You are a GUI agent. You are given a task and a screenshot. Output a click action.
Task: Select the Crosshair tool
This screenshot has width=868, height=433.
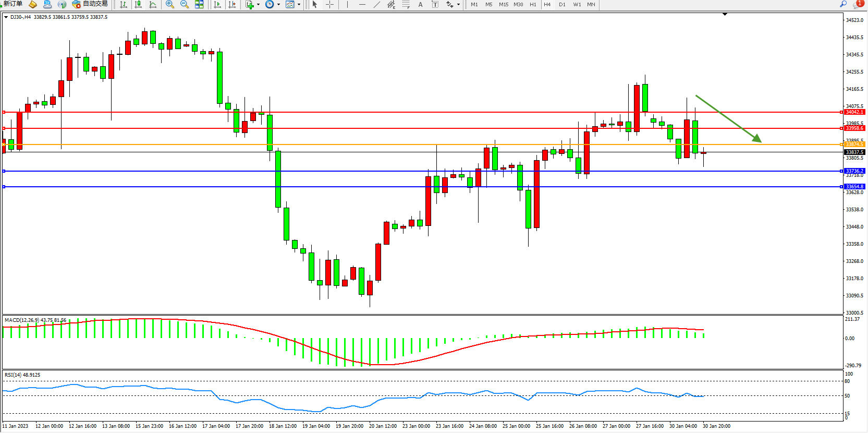[329, 5]
